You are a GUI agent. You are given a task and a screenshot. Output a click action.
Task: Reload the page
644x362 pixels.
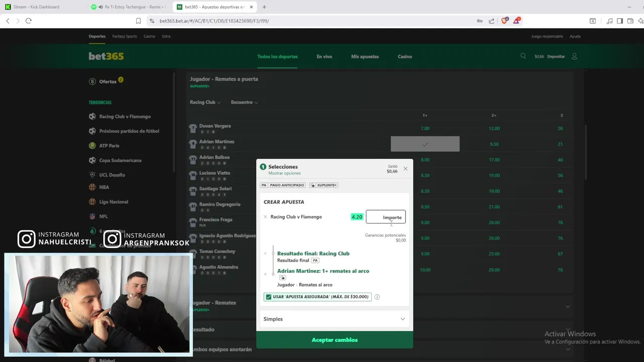point(28,21)
